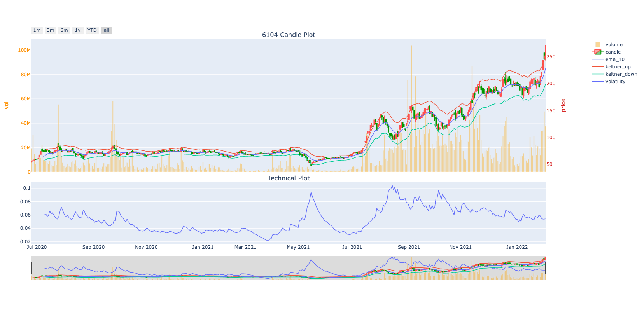
Task: Click the 'Technical Plot' subplot title
Action: click(289, 178)
